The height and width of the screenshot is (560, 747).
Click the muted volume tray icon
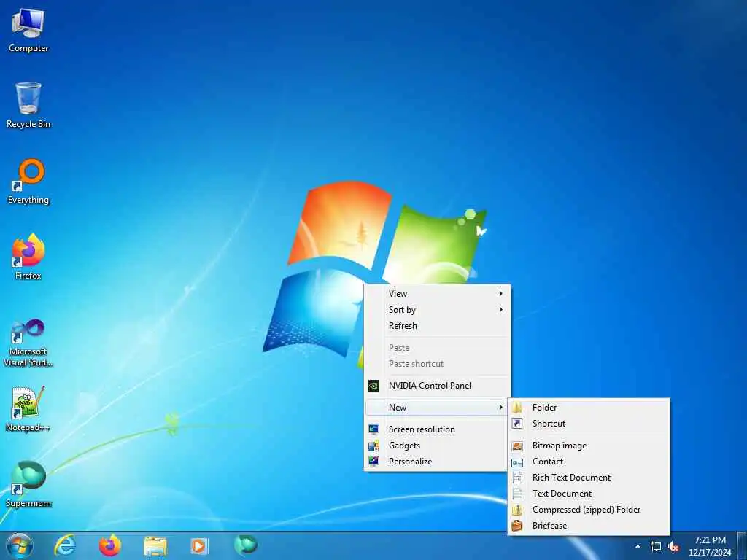point(673,547)
